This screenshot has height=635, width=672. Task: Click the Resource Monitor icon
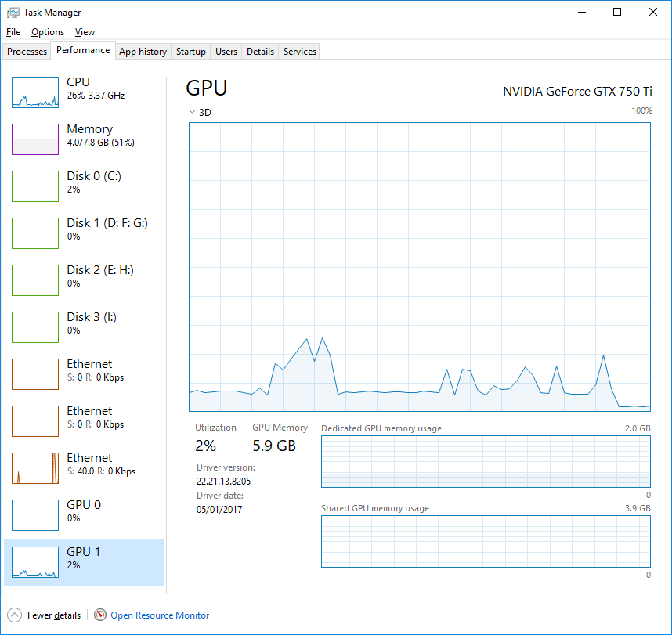(x=100, y=615)
